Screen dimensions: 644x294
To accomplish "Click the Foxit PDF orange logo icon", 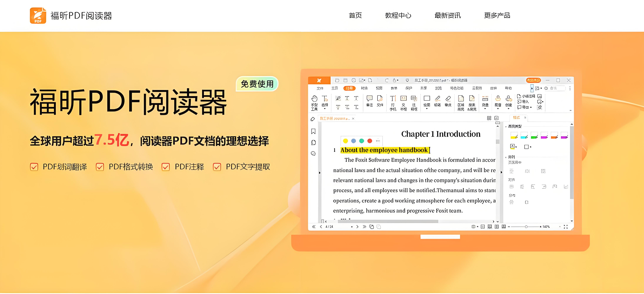I will click(38, 15).
